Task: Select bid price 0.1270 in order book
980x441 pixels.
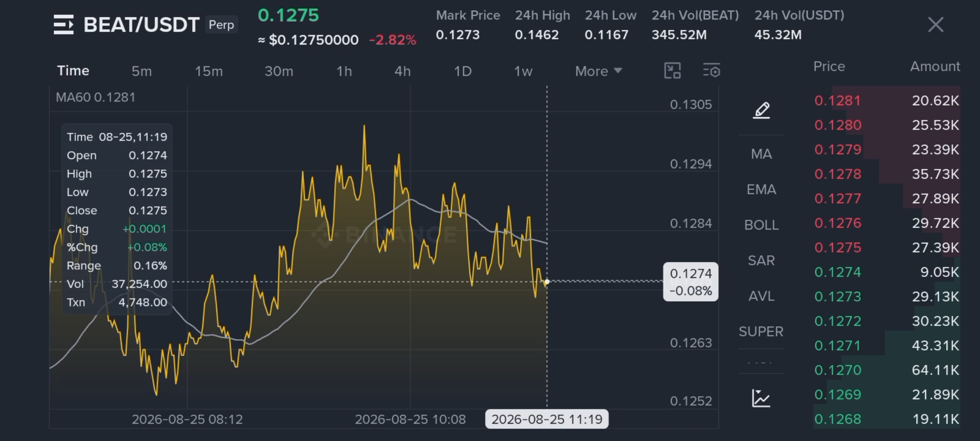Action: (838, 370)
